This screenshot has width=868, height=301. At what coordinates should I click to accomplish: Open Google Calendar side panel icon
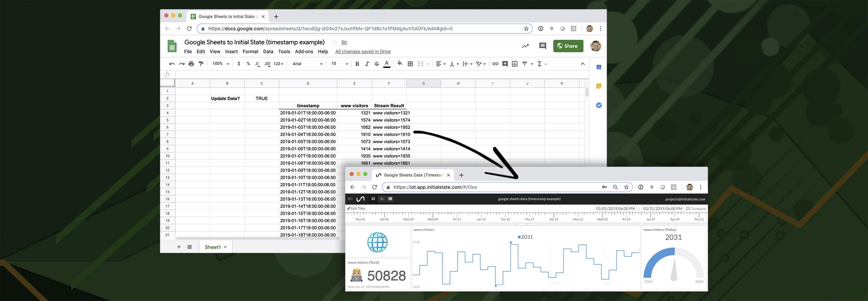tap(599, 67)
